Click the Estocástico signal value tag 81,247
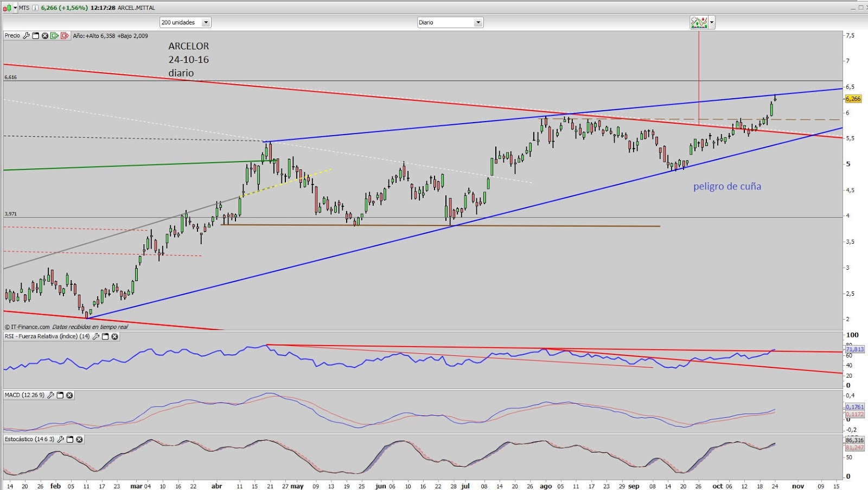 (x=855, y=448)
